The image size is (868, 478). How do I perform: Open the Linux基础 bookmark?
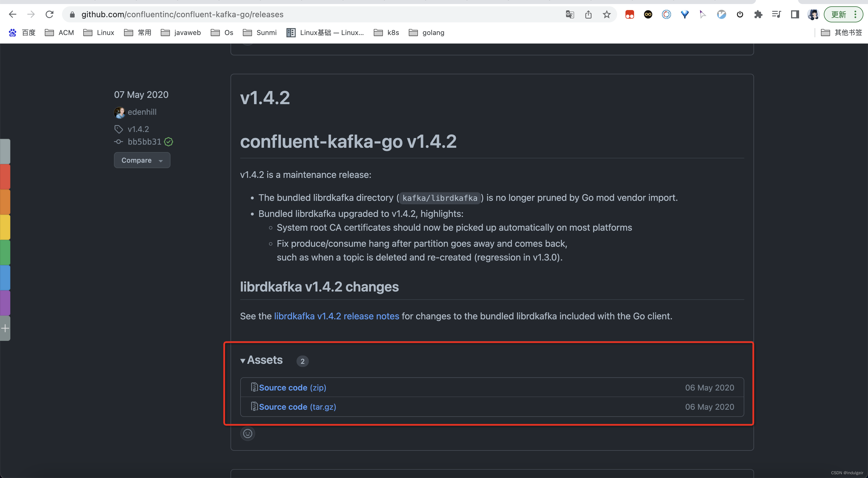325,33
